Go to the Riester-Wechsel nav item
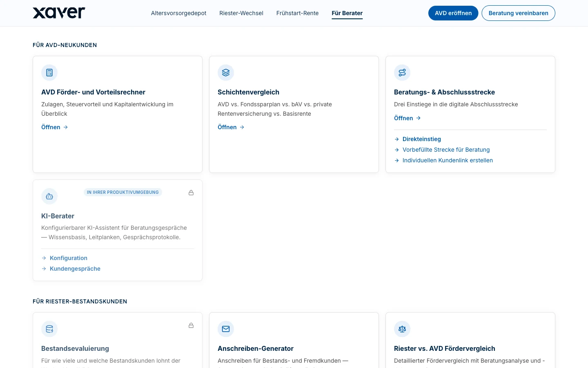The image size is (588, 368). pyautogui.click(x=241, y=13)
